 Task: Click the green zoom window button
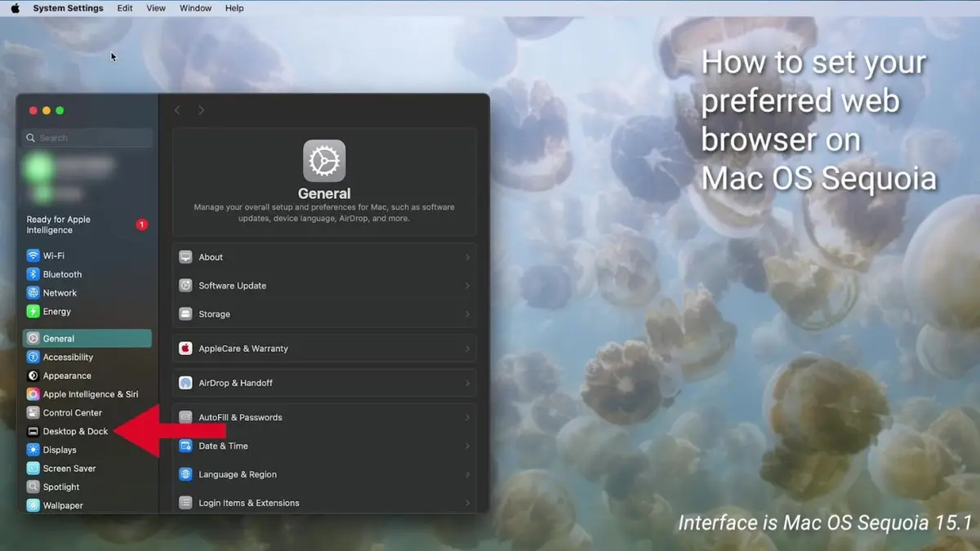click(60, 110)
